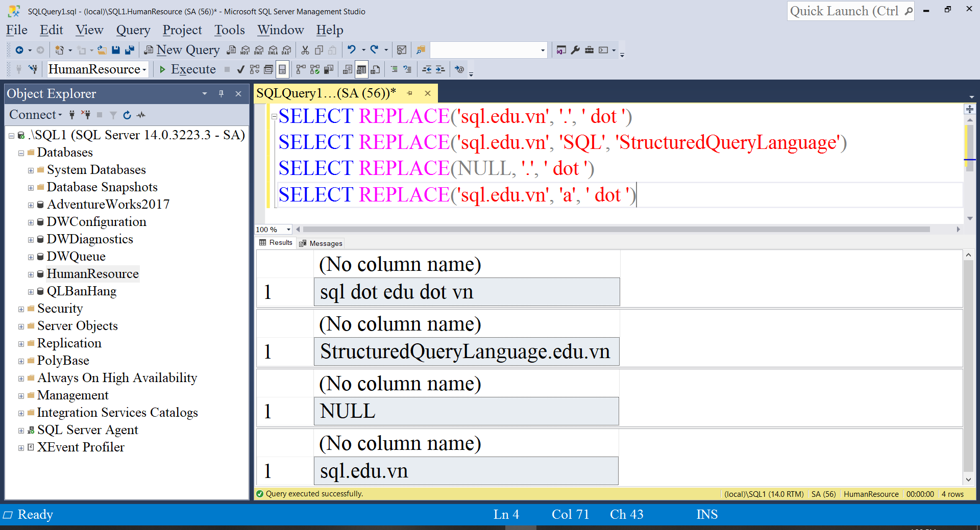This screenshot has width=980, height=530.
Task: Click the DMX query icon
Action: click(259, 50)
